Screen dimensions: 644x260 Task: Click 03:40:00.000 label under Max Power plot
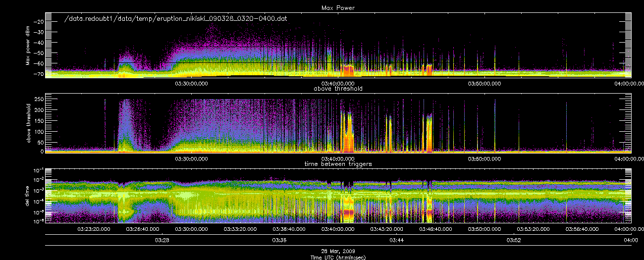[338, 84]
